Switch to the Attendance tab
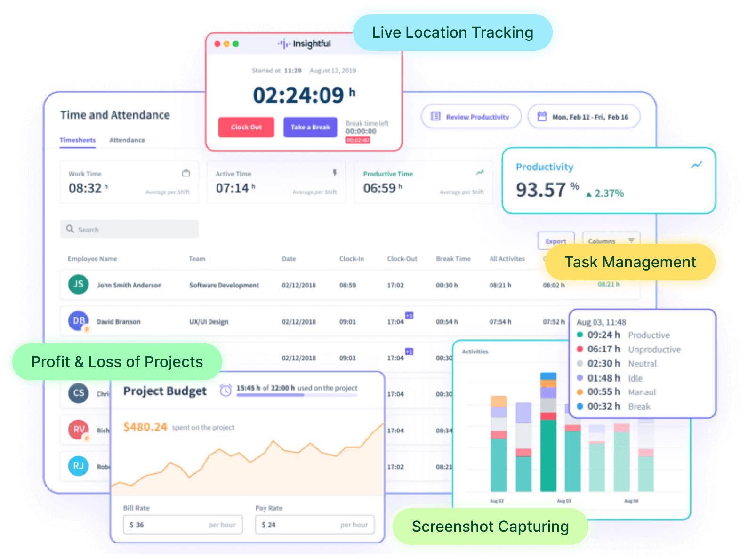Image resolution: width=756 pixels, height=559 pixels. pos(127,140)
